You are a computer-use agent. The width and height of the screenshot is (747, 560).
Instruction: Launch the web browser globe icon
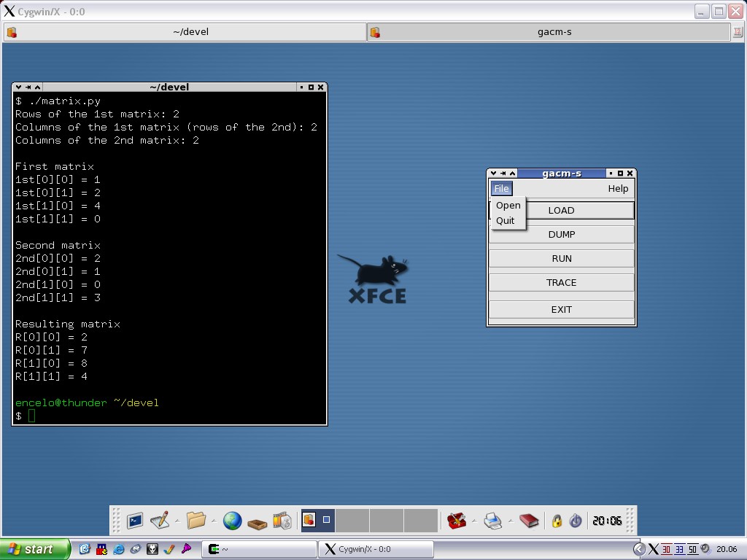(232, 521)
